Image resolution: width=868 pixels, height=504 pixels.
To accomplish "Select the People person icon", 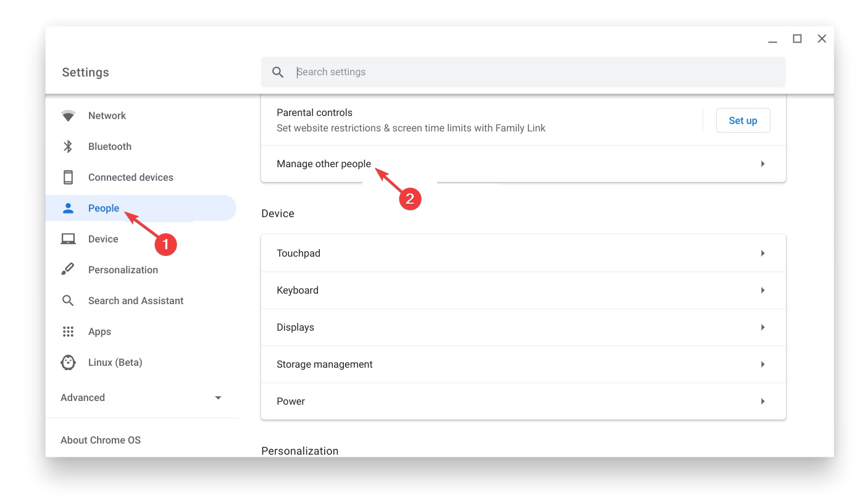I will pos(68,208).
